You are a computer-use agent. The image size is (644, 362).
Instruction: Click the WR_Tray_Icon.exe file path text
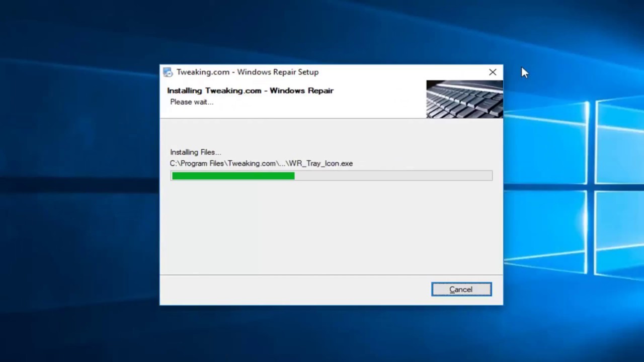pos(261,163)
